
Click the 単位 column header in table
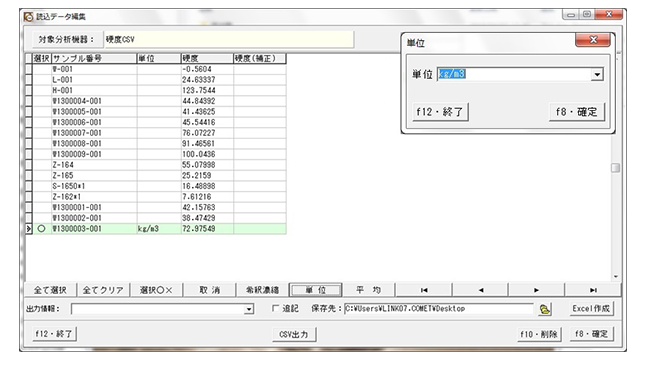(159, 58)
